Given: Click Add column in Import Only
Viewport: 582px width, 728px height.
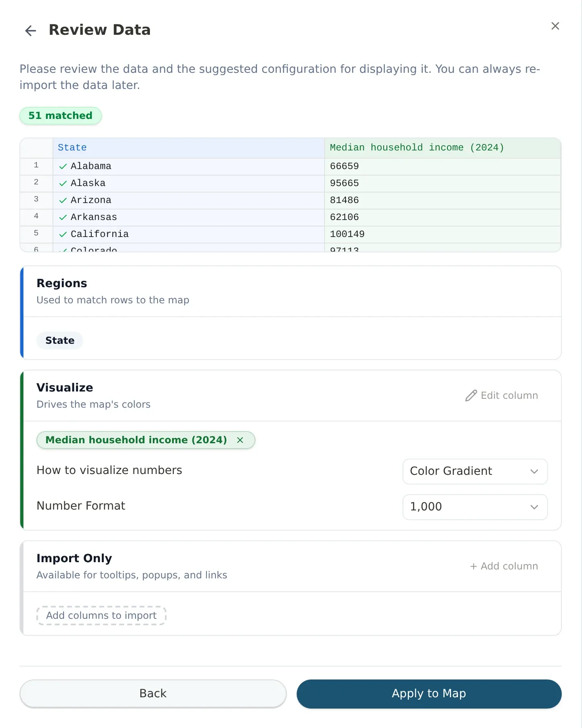Looking at the screenshot, I should click(x=504, y=566).
